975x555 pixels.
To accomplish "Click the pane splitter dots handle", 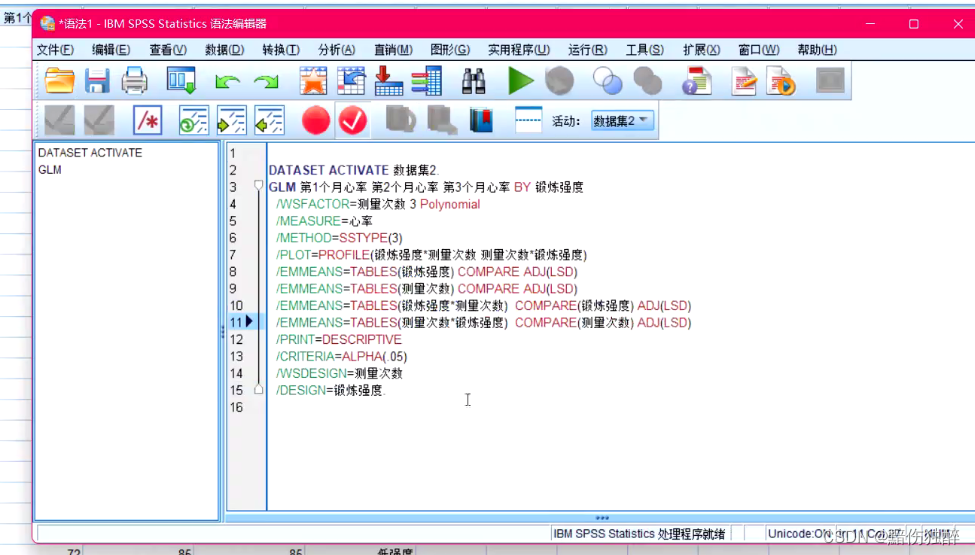I will click(223, 332).
